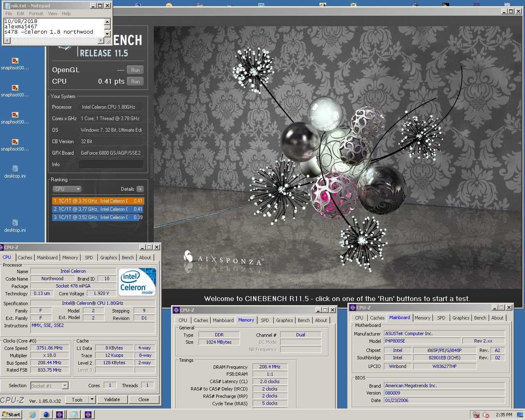Click the Info input field in Cinebench

click(x=111, y=164)
